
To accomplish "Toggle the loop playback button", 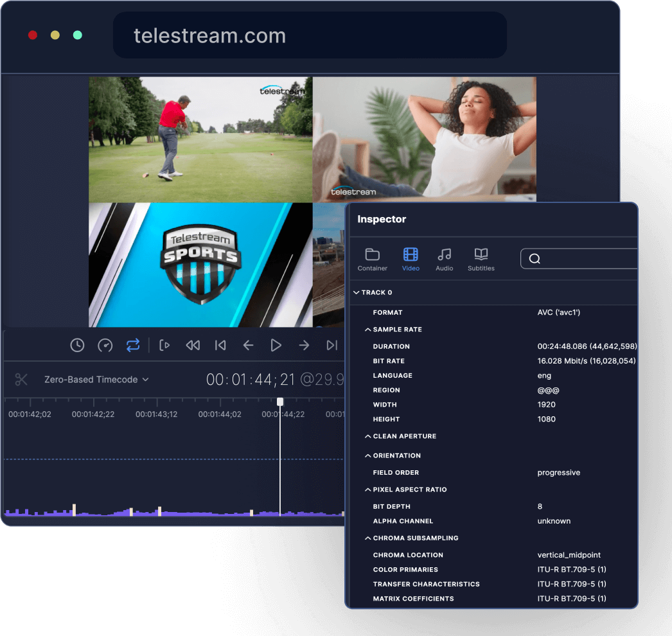I will point(133,346).
